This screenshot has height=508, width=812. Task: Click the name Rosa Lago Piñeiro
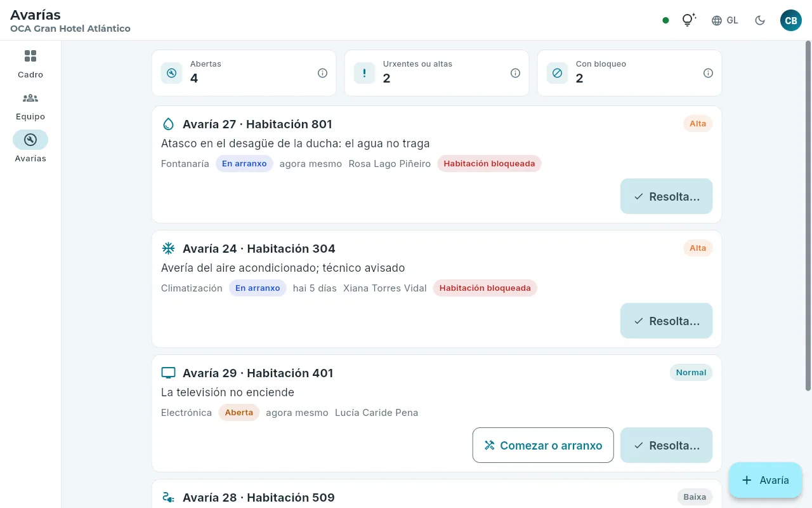(x=390, y=164)
